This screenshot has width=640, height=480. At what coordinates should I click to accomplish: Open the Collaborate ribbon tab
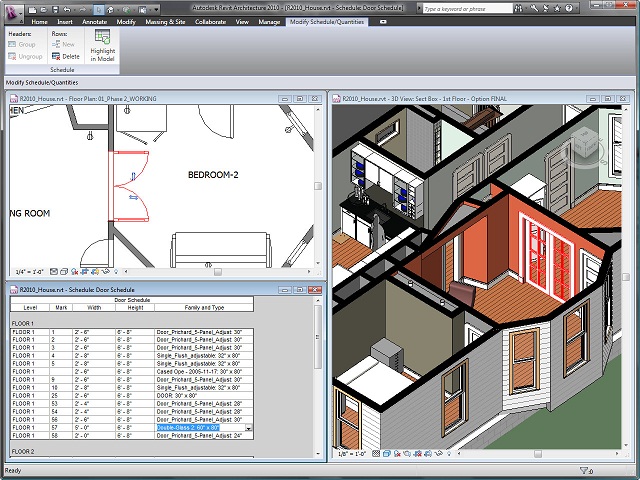pyautogui.click(x=211, y=22)
